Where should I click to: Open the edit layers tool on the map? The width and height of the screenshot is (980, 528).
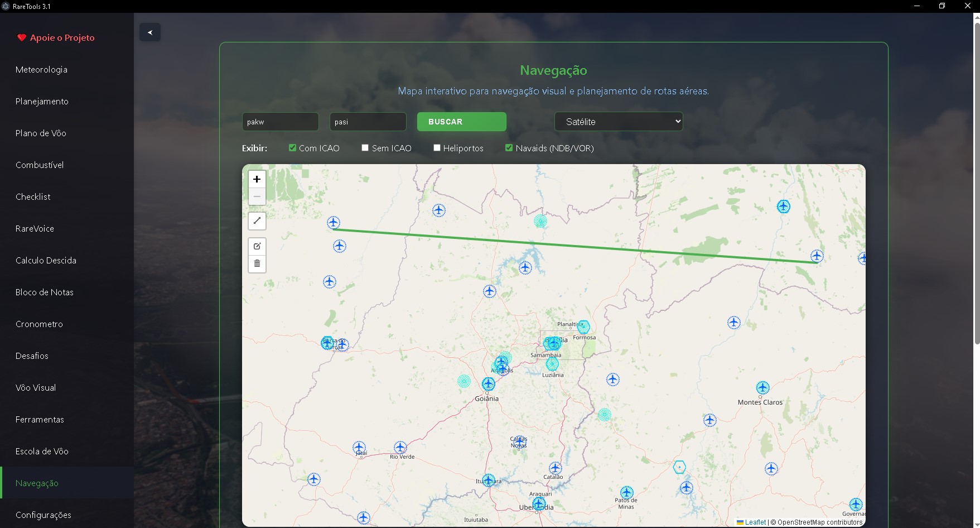coord(257,246)
